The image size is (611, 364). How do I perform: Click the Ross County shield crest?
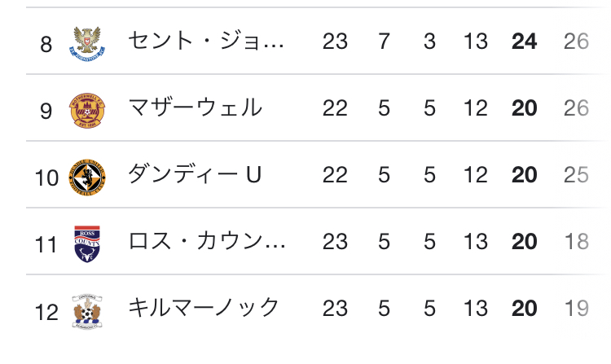[87, 244]
